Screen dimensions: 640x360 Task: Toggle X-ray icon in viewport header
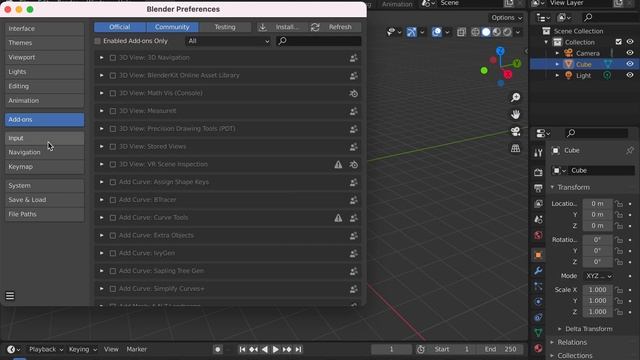[x=461, y=32]
